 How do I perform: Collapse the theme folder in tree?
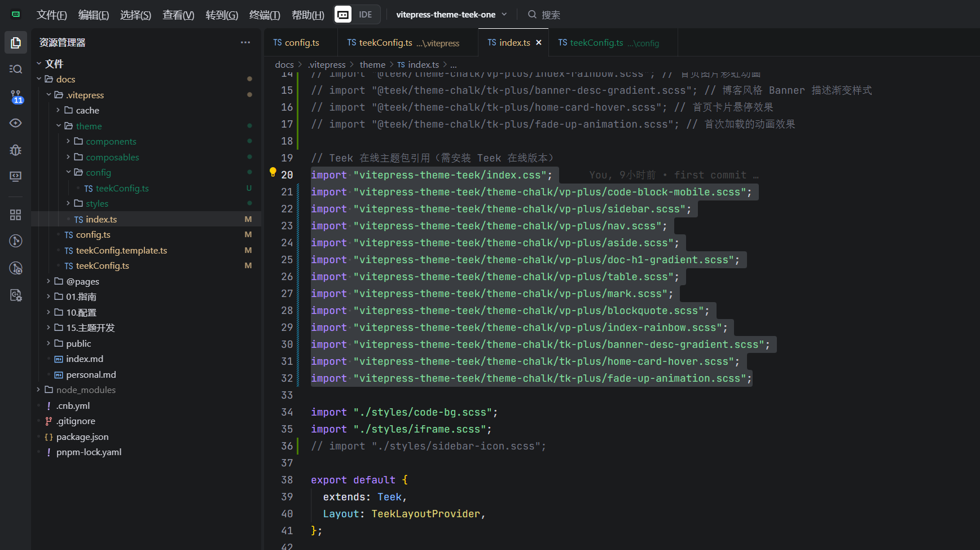click(59, 126)
